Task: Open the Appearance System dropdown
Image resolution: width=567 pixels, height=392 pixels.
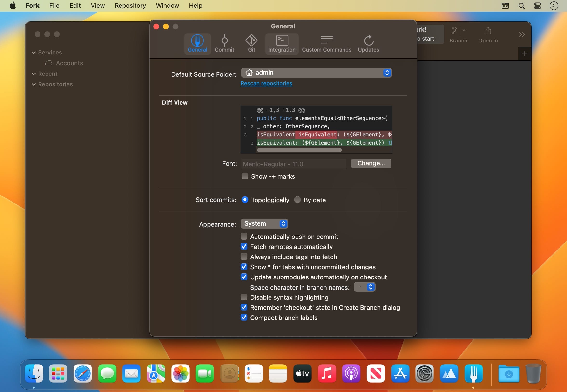Action: pyautogui.click(x=264, y=224)
